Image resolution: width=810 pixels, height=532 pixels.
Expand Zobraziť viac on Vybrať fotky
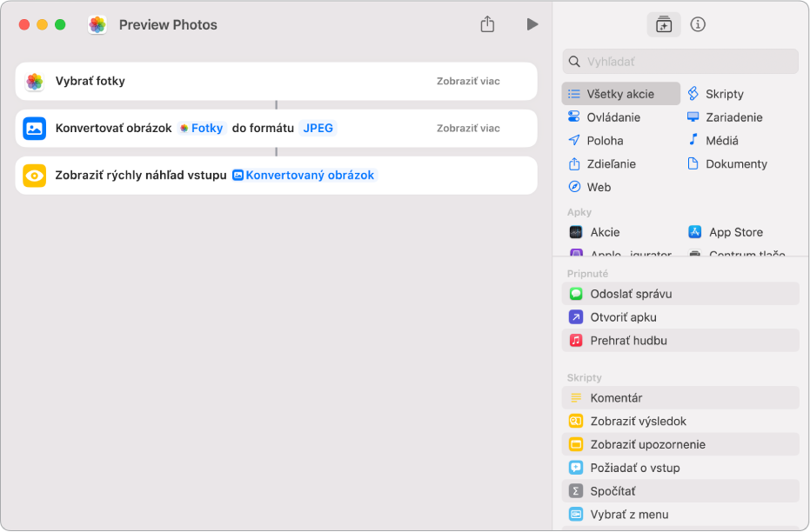pos(468,81)
